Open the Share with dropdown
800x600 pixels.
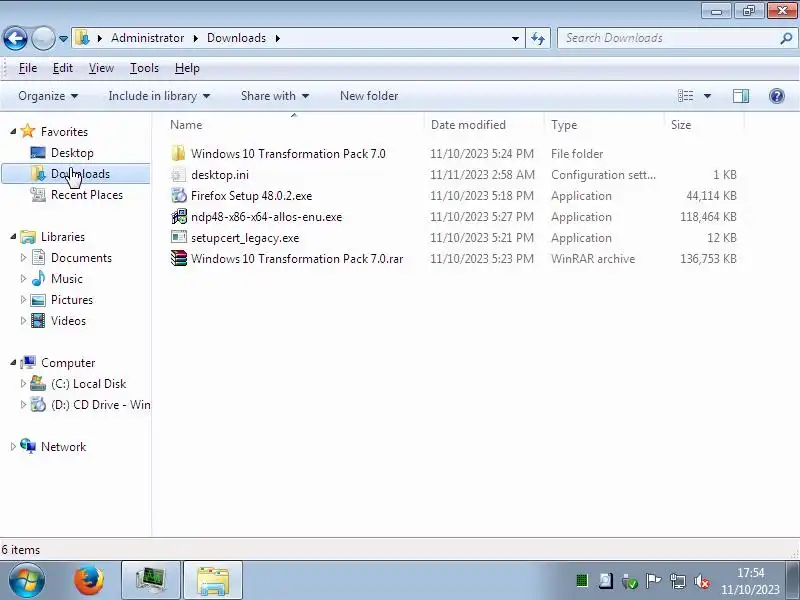[x=275, y=96]
